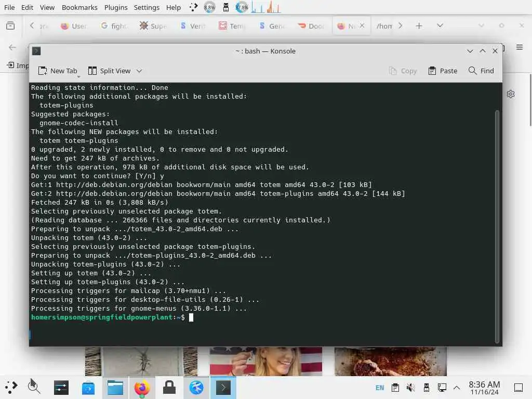Switch to the 'Supe' bug-icon tab
The image size is (532, 399).
[x=153, y=26]
